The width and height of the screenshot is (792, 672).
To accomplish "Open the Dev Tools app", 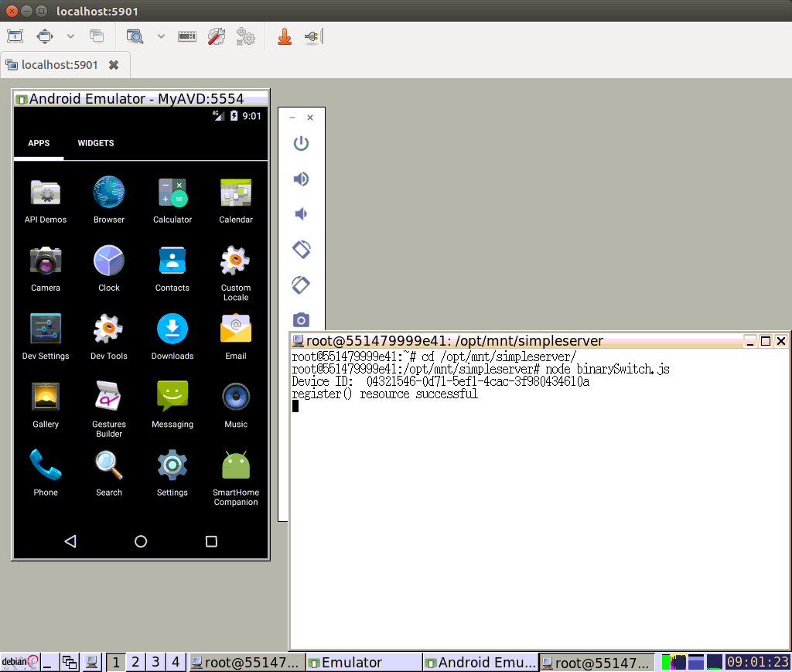I will pyautogui.click(x=109, y=329).
